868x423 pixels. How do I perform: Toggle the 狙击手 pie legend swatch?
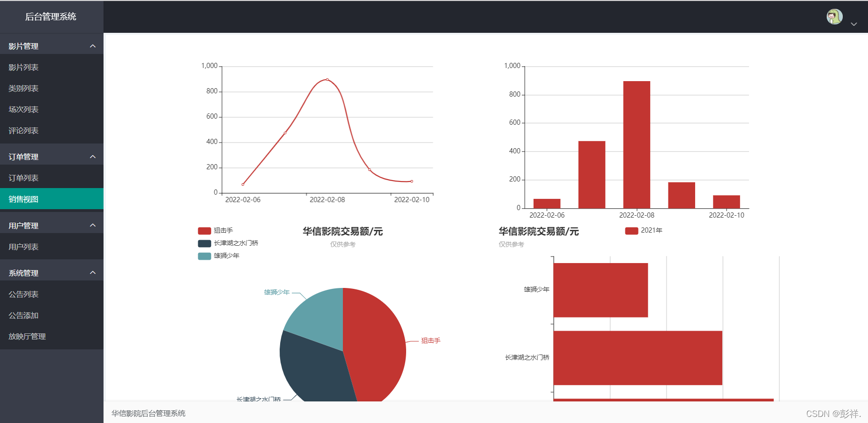click(204, 231)
